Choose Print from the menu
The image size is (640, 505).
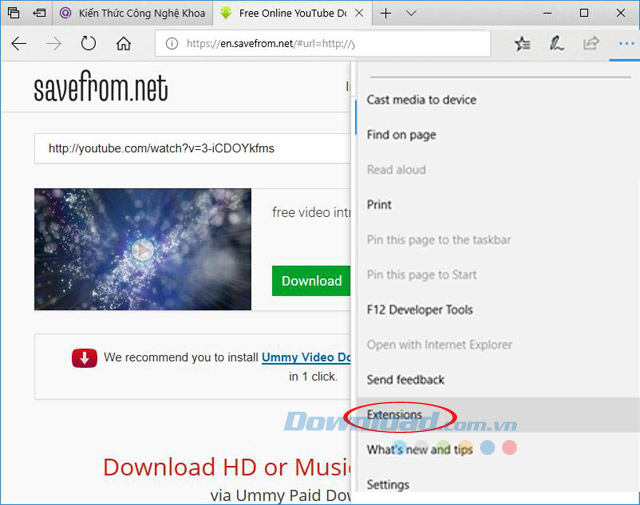click(x=379, y=205)
